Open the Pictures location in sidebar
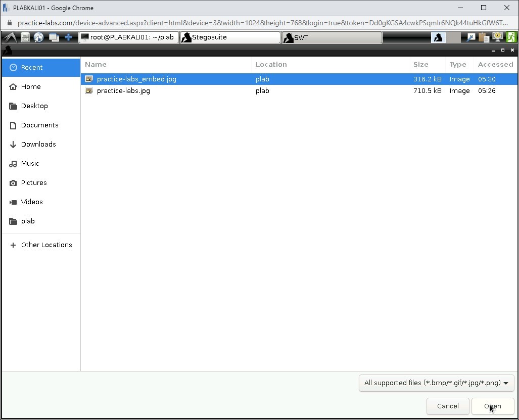This screenshot has width=519, height=420. 34,183
